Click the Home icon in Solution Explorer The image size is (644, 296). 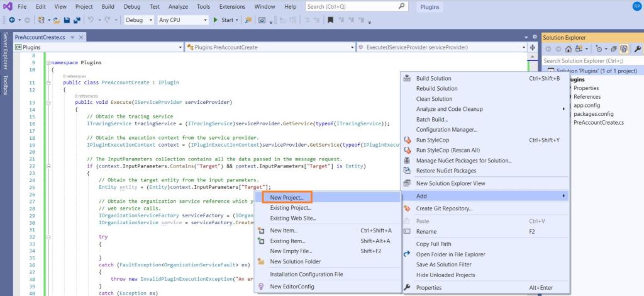(x=569, y=48)
